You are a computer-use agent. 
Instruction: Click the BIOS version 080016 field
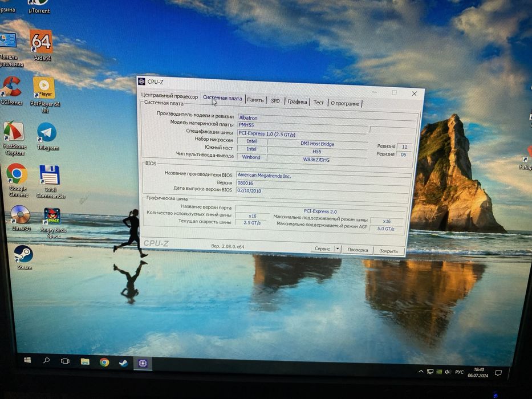323,184
